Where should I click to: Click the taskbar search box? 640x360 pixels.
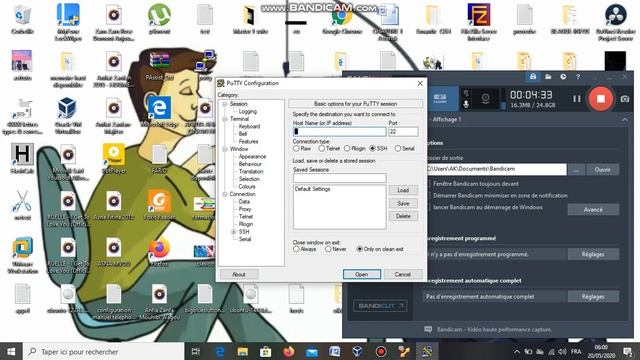coord(104,351)
